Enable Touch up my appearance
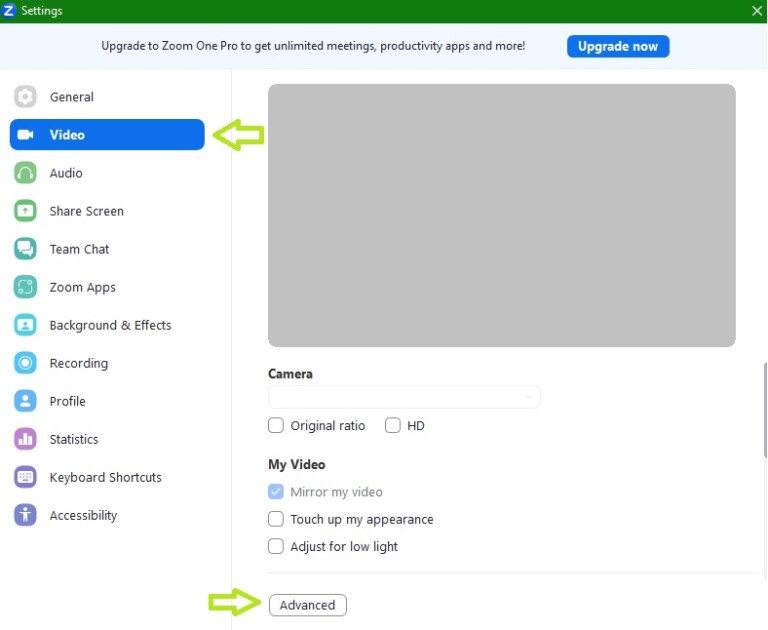The image size is (768, 630). (276, 519)
